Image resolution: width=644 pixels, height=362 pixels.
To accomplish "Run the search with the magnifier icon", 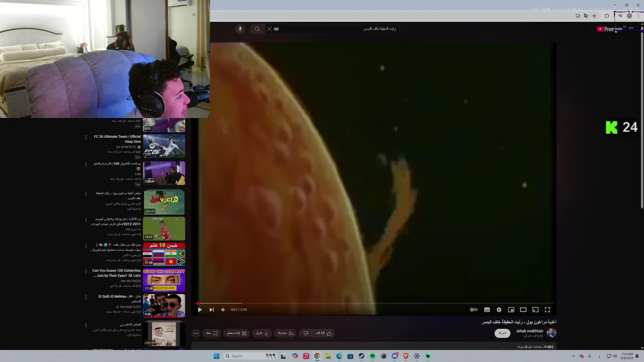I will pyautogui.click(x=257, y=29).
